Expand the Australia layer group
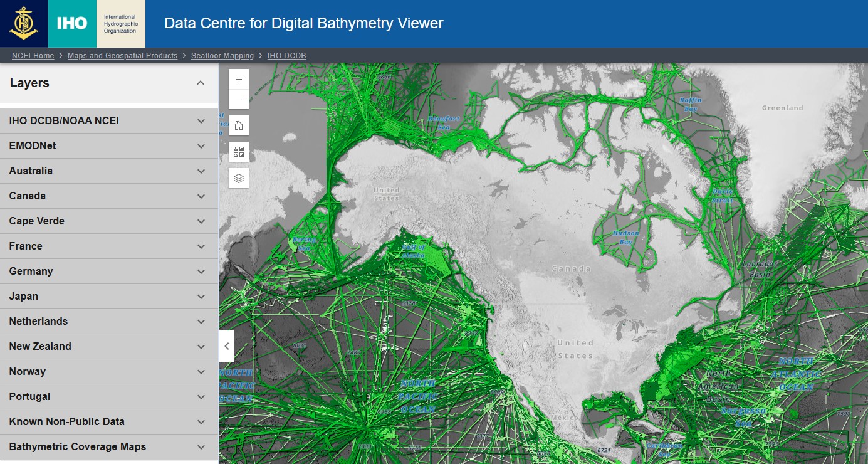Viewport: 868px width, 464px height. [x=109, y=171]
